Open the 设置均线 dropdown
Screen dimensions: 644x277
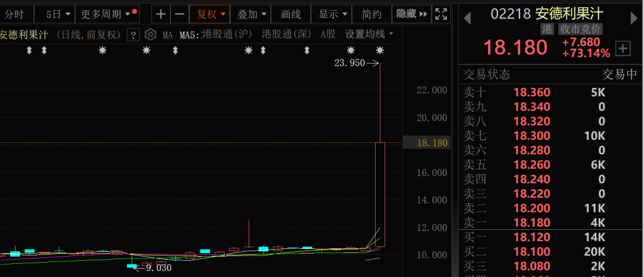(x=369, y=35)
